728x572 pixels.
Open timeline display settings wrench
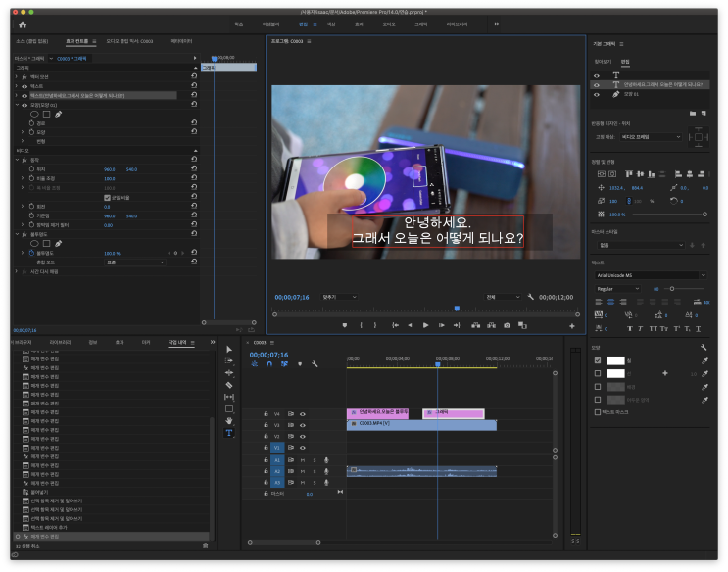pos(315,364)
